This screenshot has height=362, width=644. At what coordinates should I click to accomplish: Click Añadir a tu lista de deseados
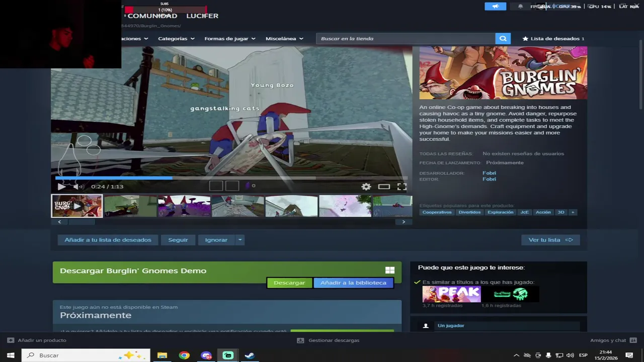[108, 240]
